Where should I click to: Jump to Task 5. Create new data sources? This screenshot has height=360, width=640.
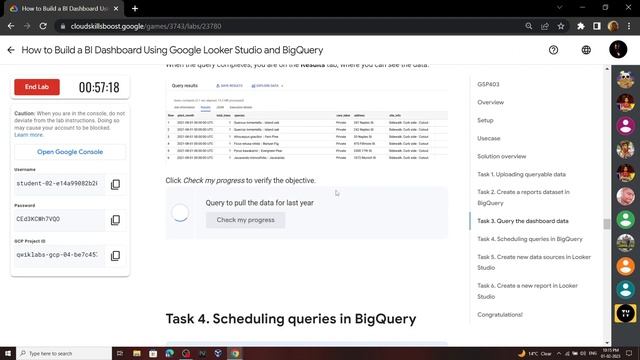click(x=534, y=262)
